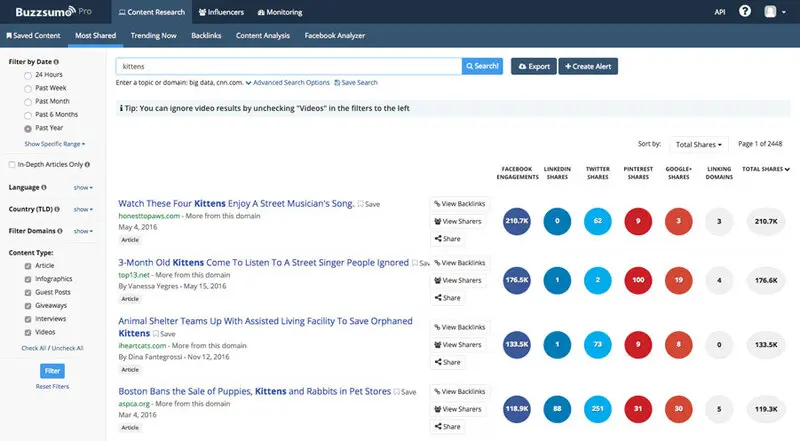Click the Save bookmark for the Animal Shelter article
The width and height of the screenshot is (800, 441).
pos(164,334)
